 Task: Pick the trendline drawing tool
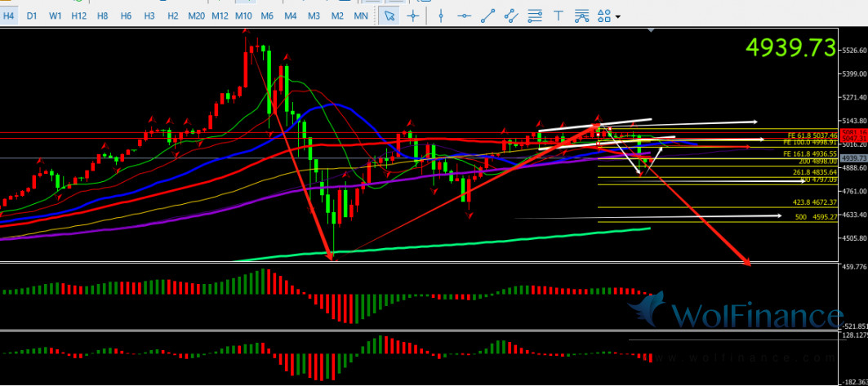pyautogui.click(x=487, y=16)
